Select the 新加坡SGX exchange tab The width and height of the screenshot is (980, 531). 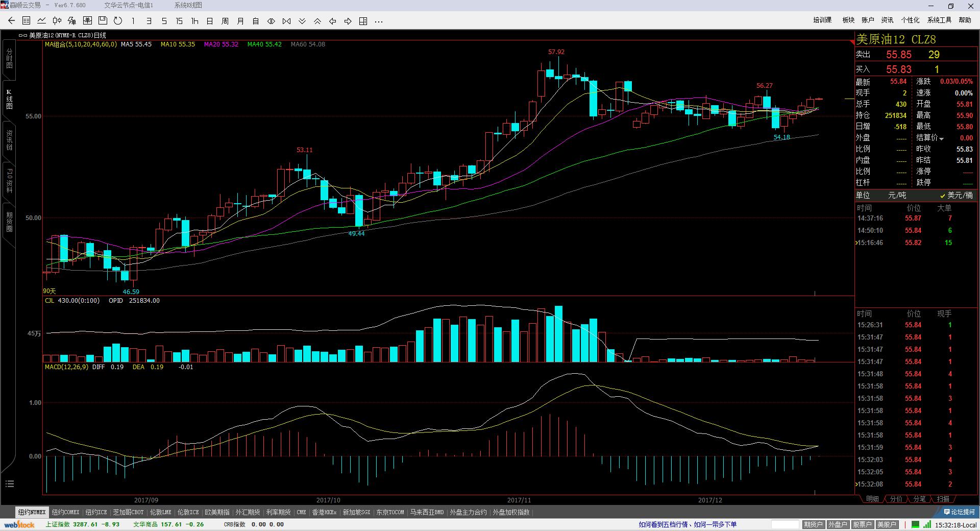[356, 512]
